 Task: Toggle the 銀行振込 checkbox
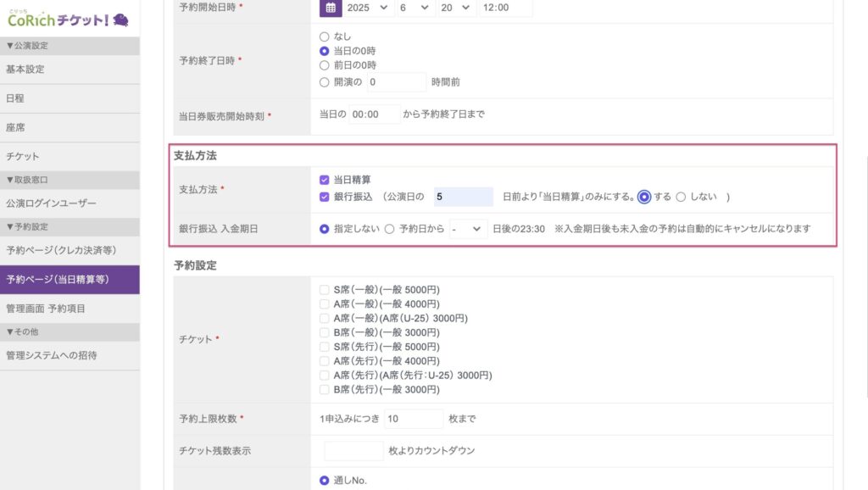pos(324,198)
